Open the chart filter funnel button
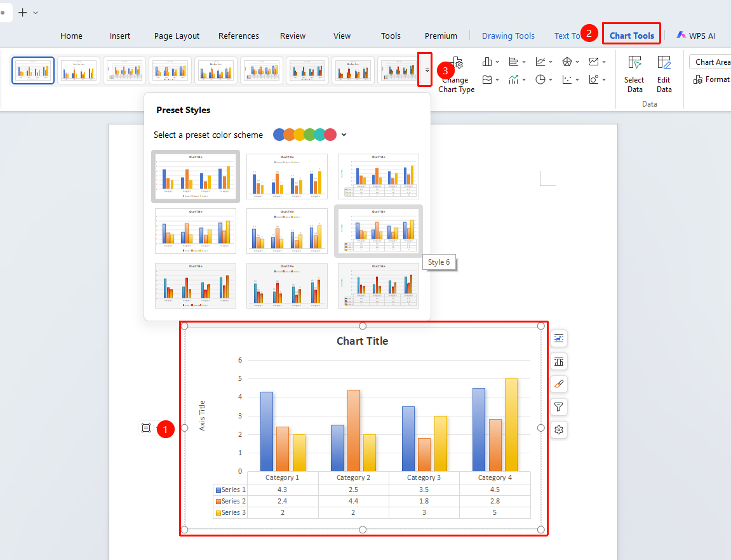The image size is (731, 560). 559,407
